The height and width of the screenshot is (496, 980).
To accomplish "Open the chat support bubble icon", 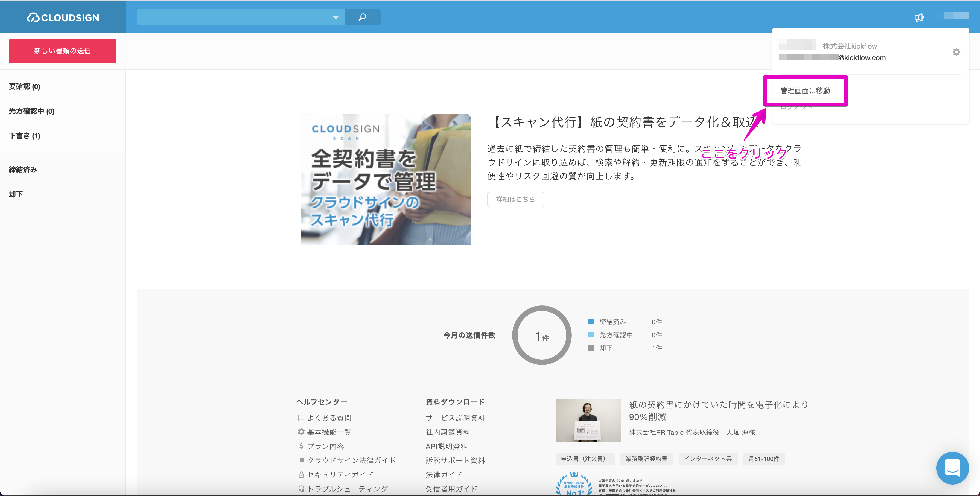I will 952,468.
